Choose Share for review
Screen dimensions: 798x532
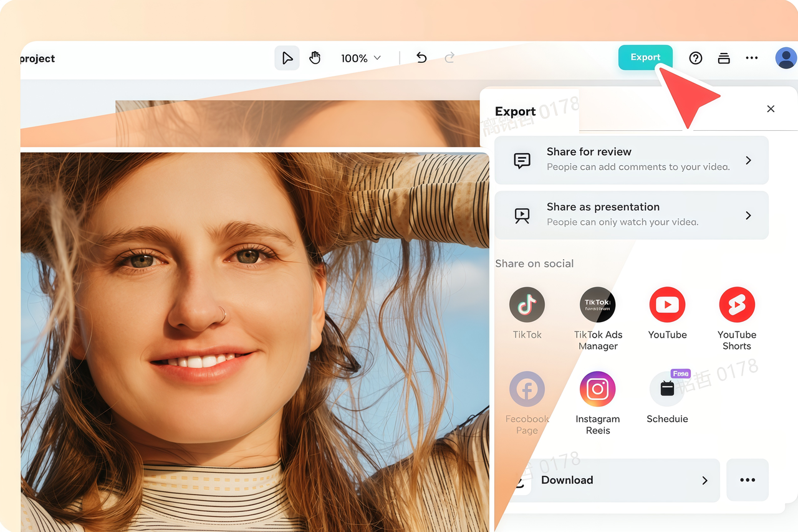pyautogui.click(x=631, y=159)
